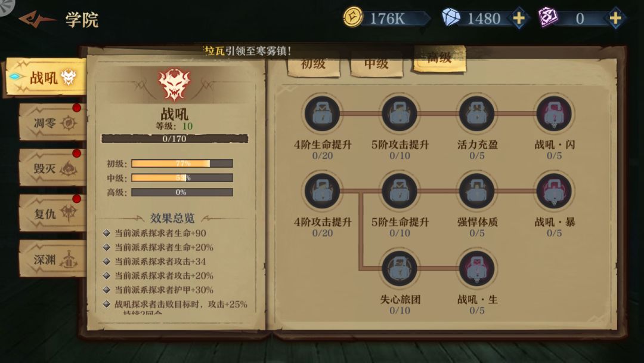The image size is (644, 363).
Task: Select the locked 4阶攻击提升 skill node
Action: (x=323, y=190)
